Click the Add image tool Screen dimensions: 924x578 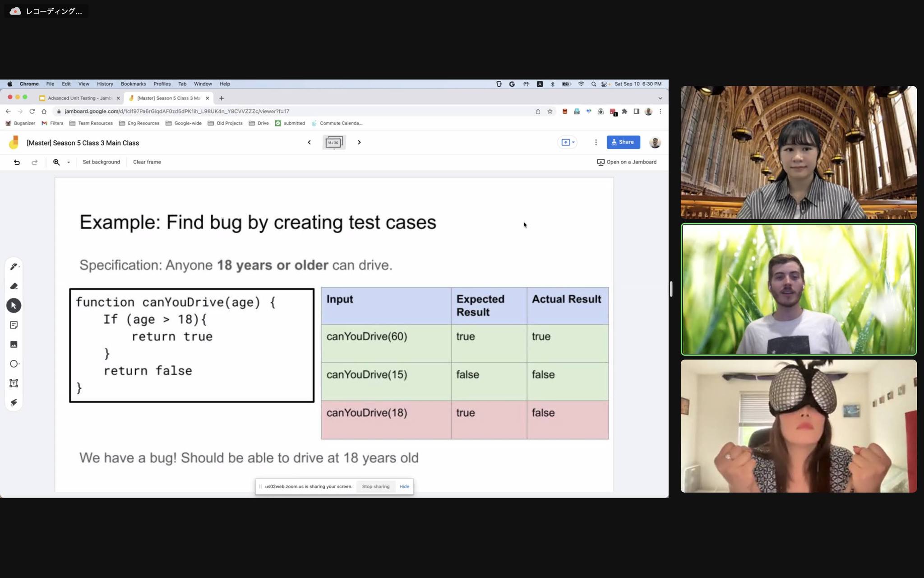[x=14, y=345]
